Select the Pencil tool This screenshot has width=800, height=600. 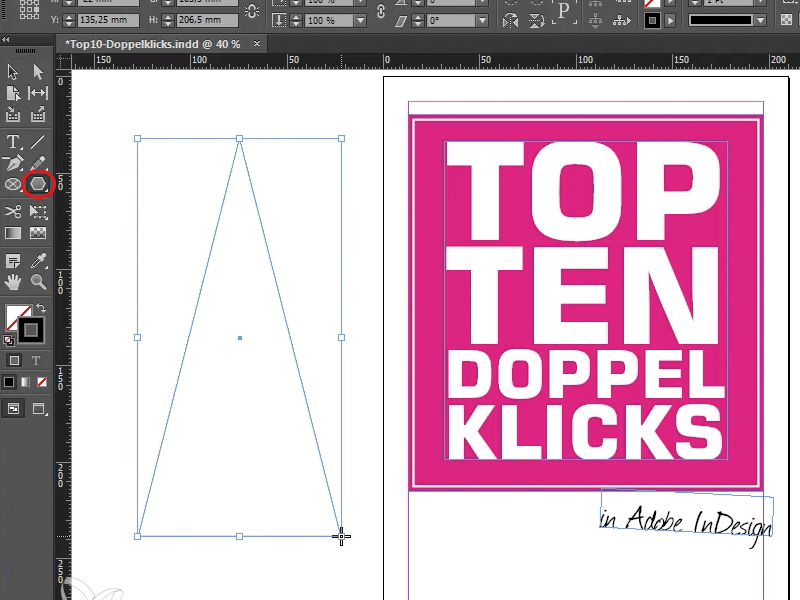(38, 163)
